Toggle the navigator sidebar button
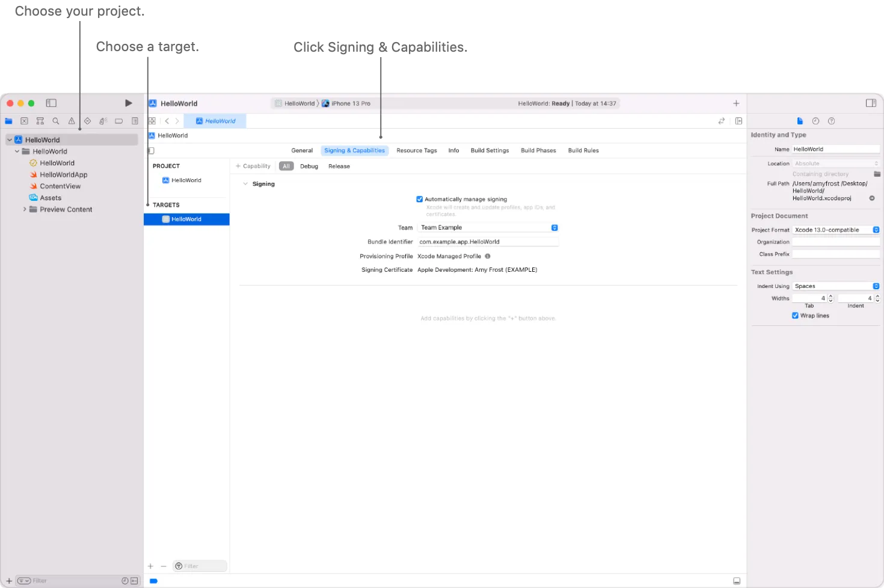 click(51, 103)
